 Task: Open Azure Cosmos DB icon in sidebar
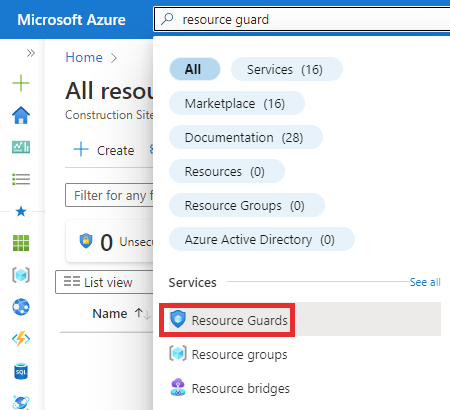21,402
